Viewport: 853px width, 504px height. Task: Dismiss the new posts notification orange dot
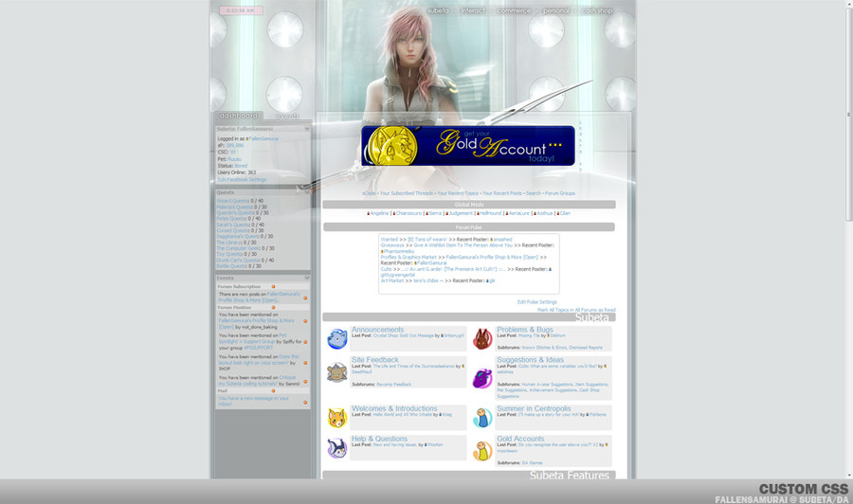(x=305, y=297)
